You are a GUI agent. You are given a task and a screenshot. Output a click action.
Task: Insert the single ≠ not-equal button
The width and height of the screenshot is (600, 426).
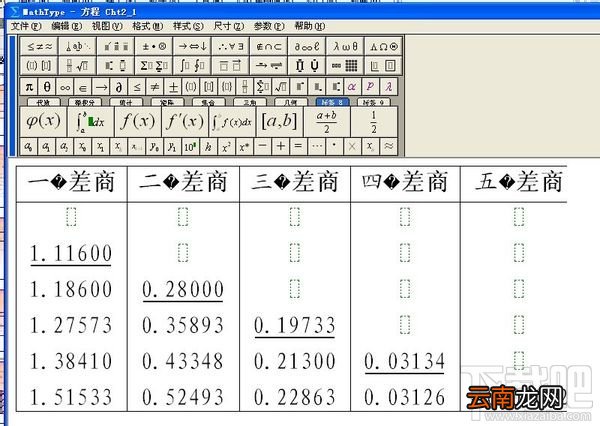click(x=155, y=87)
